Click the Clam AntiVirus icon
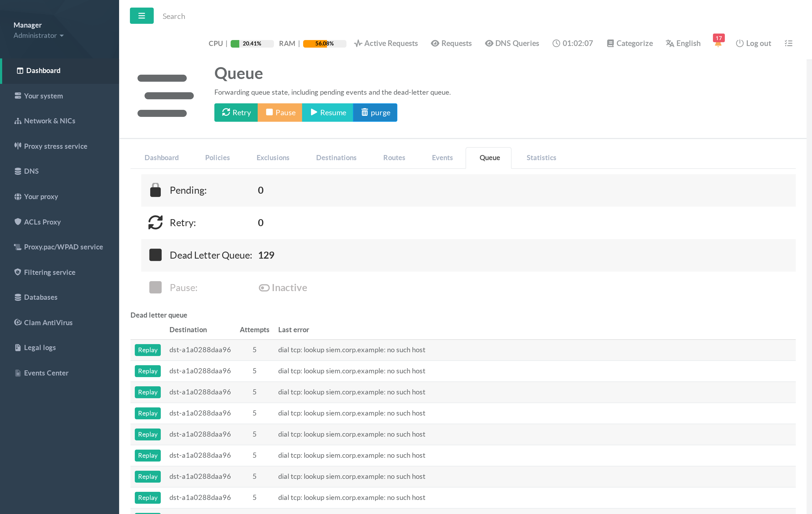The width and height of the screenshot is (812, 514). (x=18, y=322)
